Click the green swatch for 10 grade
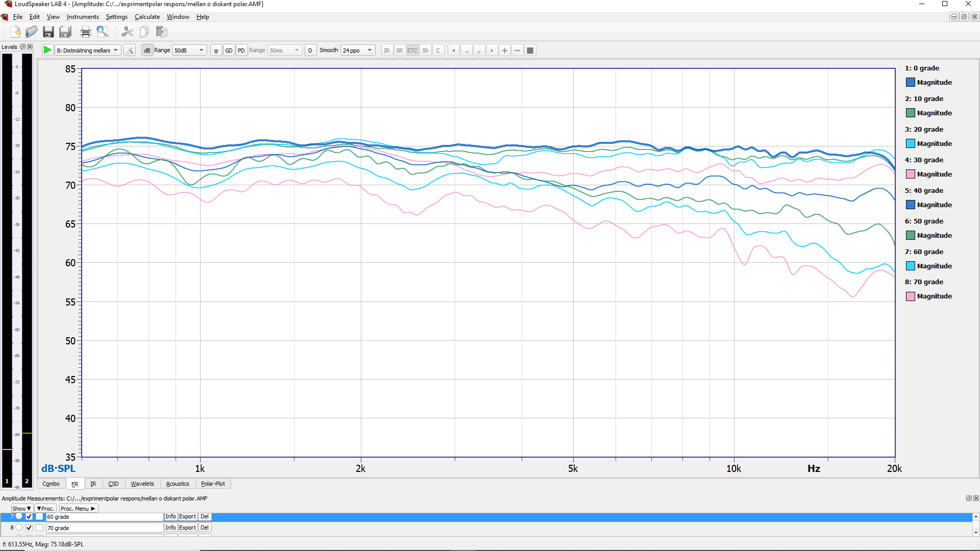Screen dimensions: 980x551 coord(911,113)
